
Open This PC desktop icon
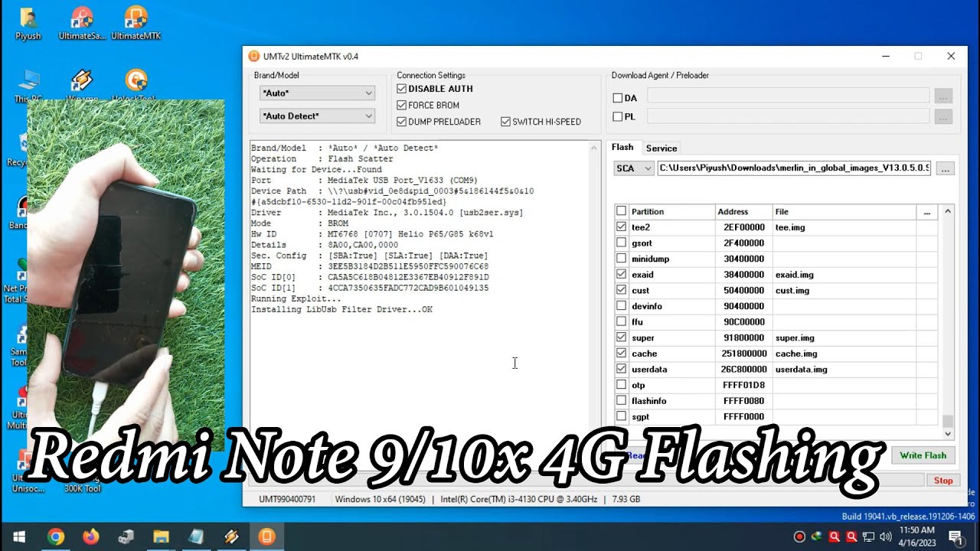[x=28, y=86]
